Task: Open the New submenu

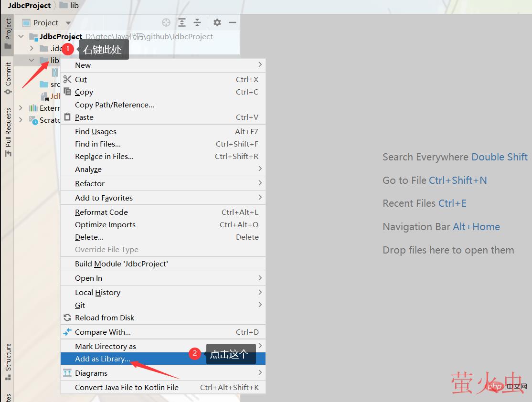Action: pos(83,65)
